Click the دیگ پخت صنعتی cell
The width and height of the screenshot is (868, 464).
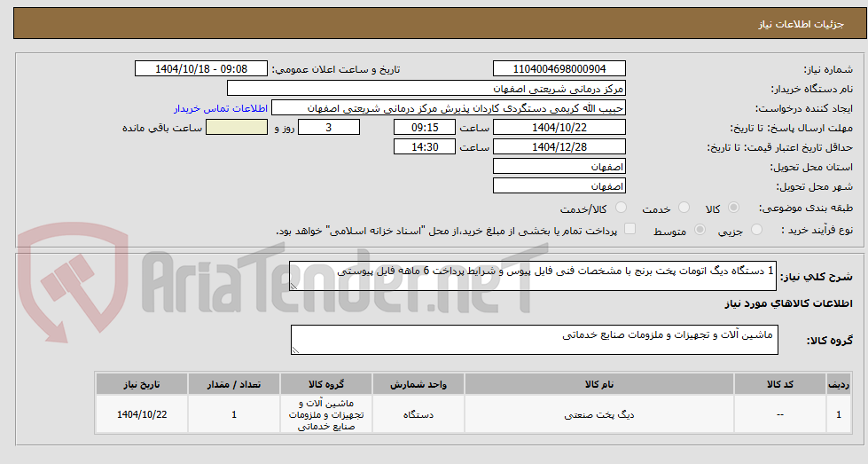pos(599,414)
